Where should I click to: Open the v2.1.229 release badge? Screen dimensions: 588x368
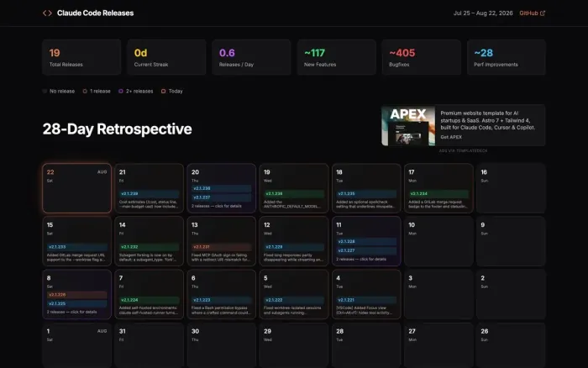tap(294, 247)
